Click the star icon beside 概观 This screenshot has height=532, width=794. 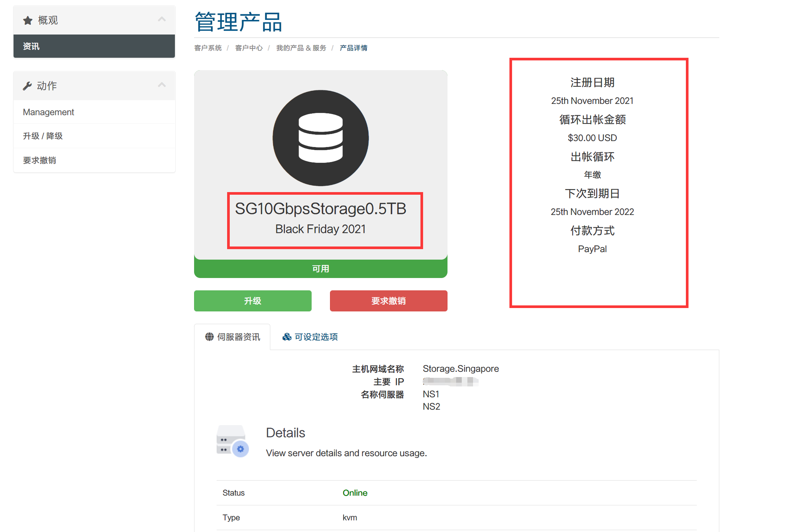[28, 20]
